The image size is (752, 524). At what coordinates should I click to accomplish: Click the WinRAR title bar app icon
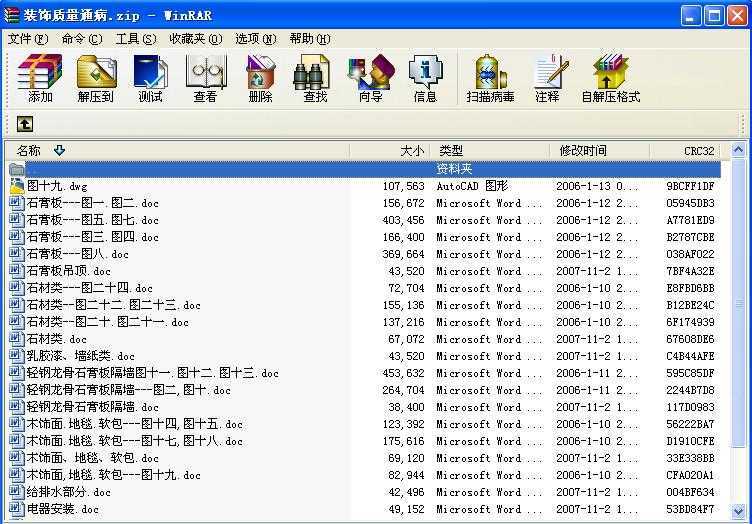tap(12, 15)
